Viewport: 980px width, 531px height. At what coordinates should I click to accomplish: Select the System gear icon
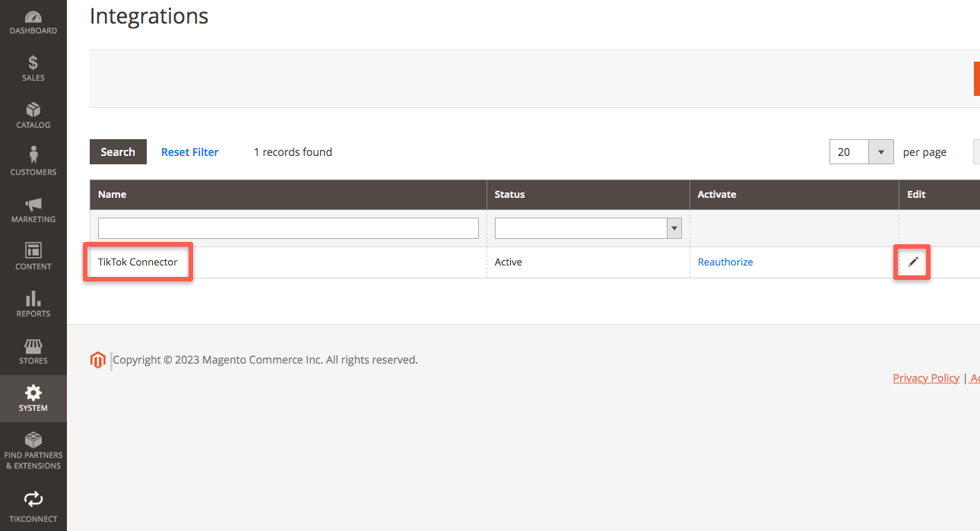tap(33, 393)
